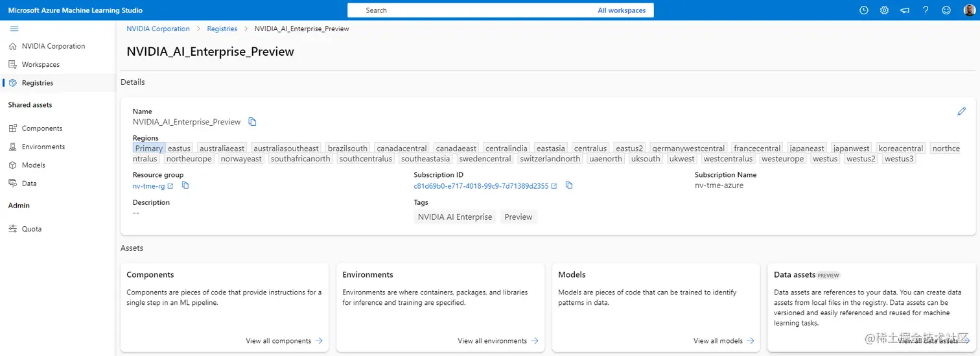The height and width of the screenshot is (356, 980).
Task: Click the brazilsouth region tag
Action: (347, 148)
